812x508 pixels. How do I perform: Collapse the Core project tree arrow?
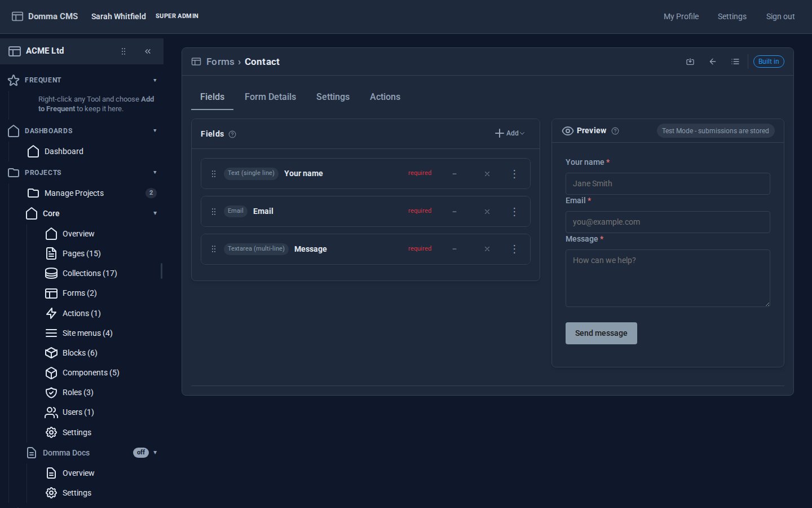[x=155, y=213]
